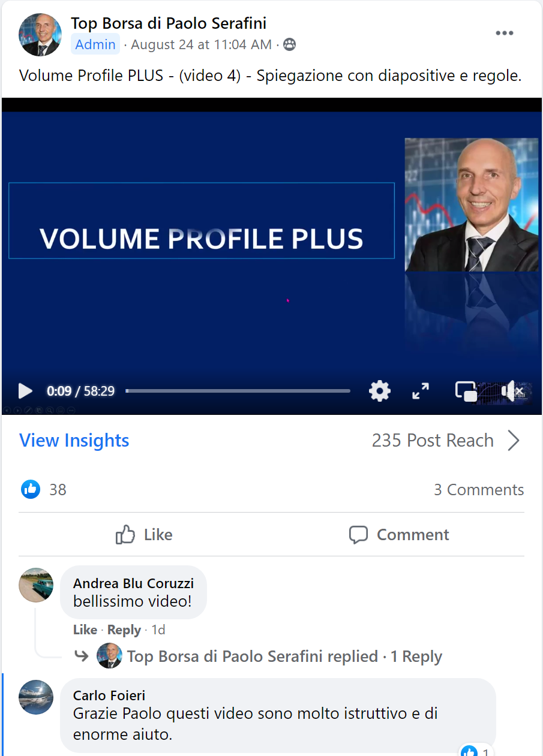Click blue thumbs-up reactions icon showing 38
Image resolution: width=543 pixels, height=756 pixels.
[31, 490]
